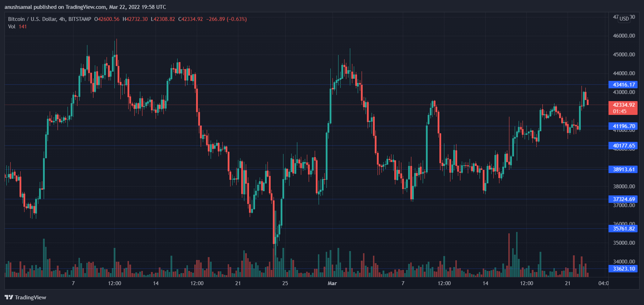Click the 35761.82 price line label
The image size is (644, 305).
point(623,229)
